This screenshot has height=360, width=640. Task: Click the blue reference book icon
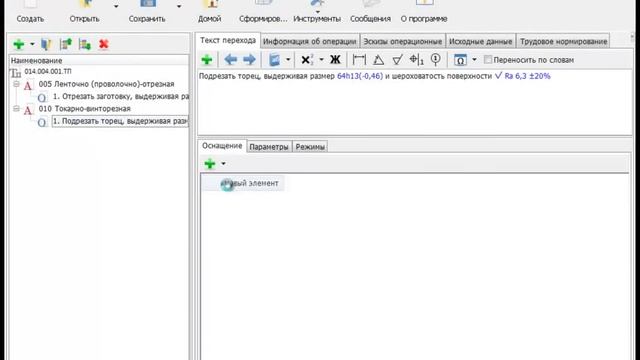(x=275, y=60)
